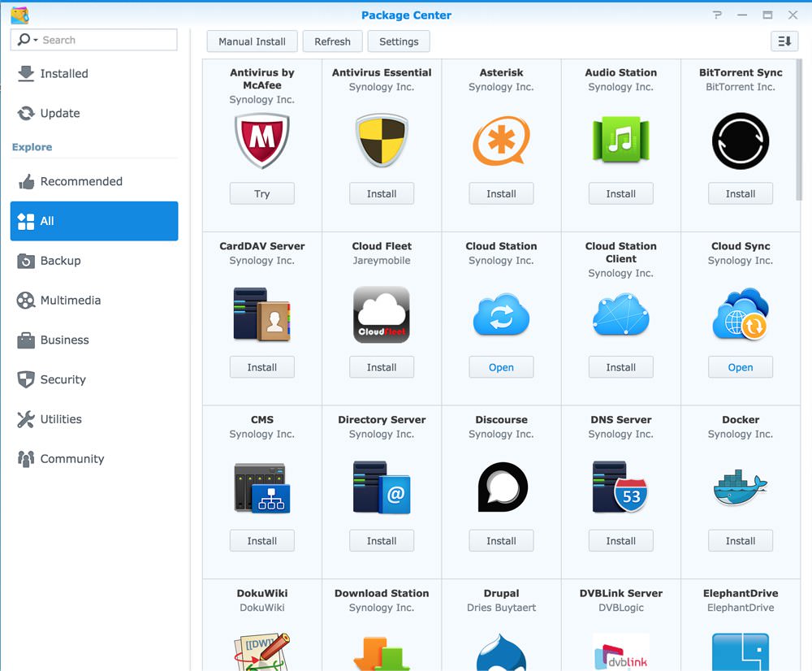Install BitTorrent Sync
The width and height of the screenshot is (812, 671).
tap(741, 194)
